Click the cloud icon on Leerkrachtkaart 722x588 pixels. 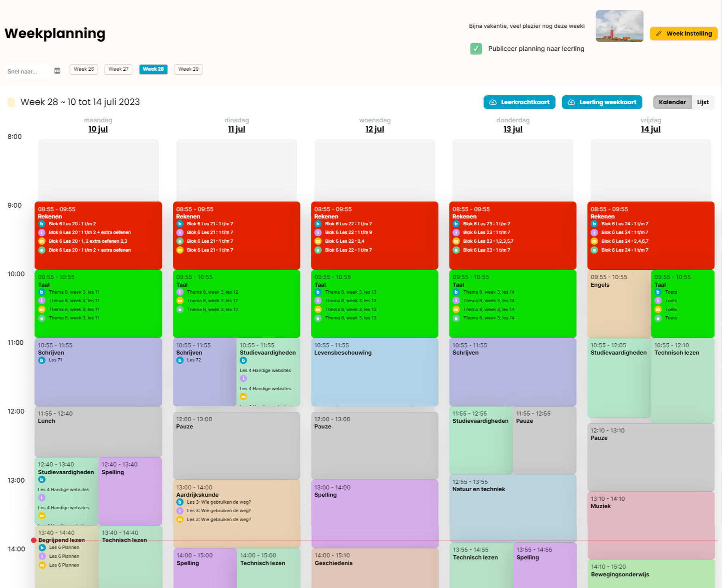493,102
